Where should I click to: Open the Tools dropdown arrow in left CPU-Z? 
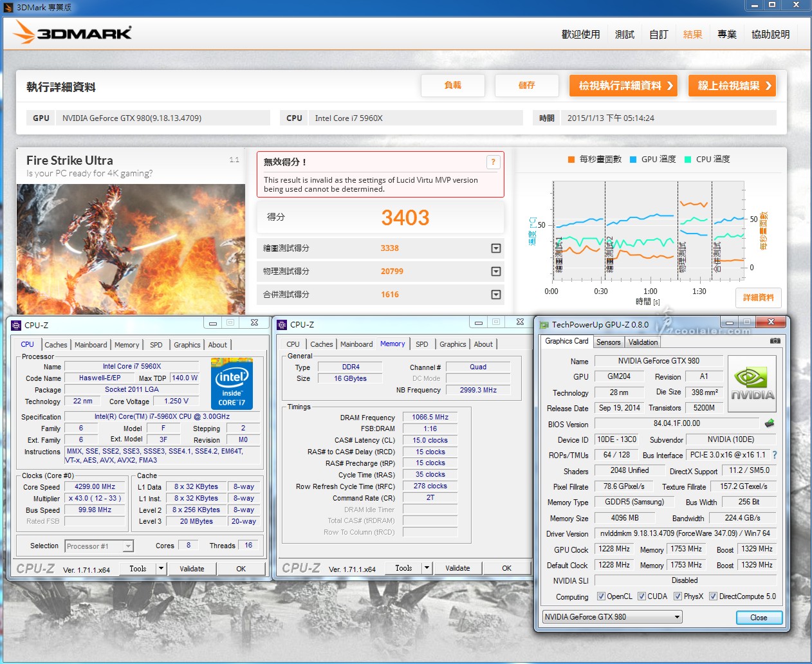point(161,569)
